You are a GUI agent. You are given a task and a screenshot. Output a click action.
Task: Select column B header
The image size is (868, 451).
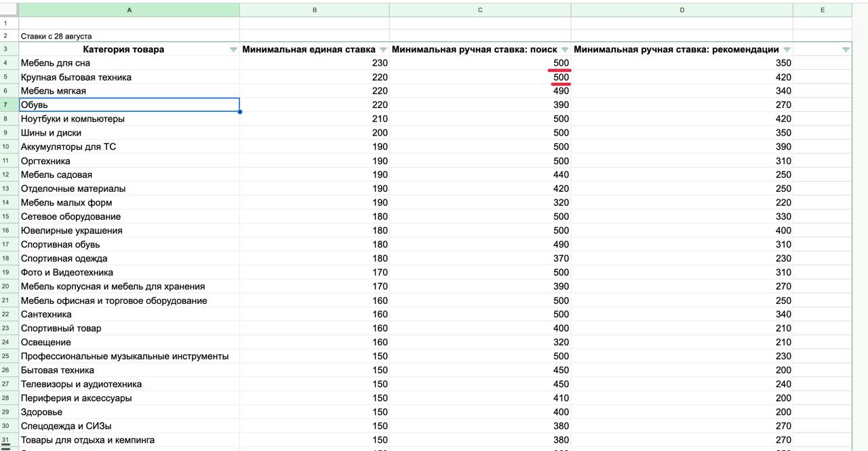pos(314,9)
